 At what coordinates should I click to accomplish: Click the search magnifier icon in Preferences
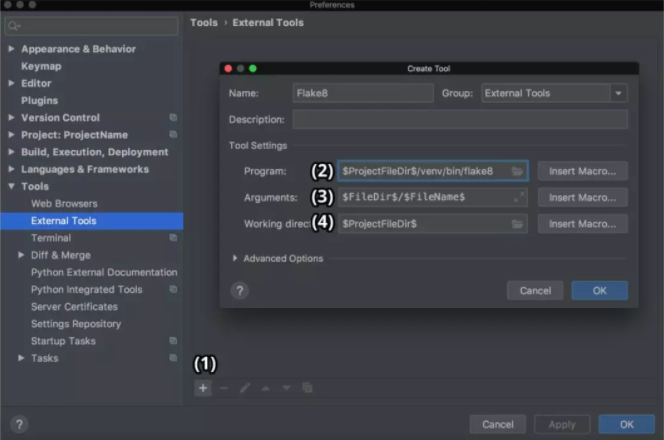click(x=14, y=26)
